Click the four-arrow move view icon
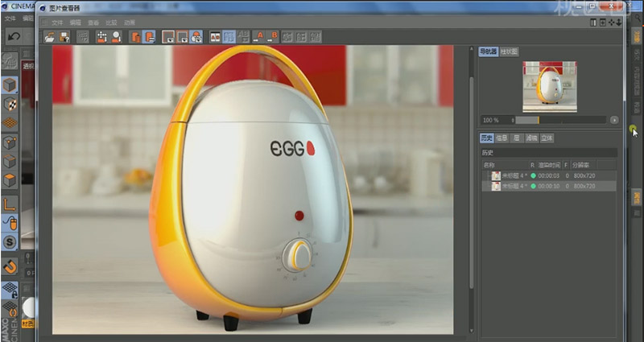This screenshot has width=644, height=342. pos(611,23)
